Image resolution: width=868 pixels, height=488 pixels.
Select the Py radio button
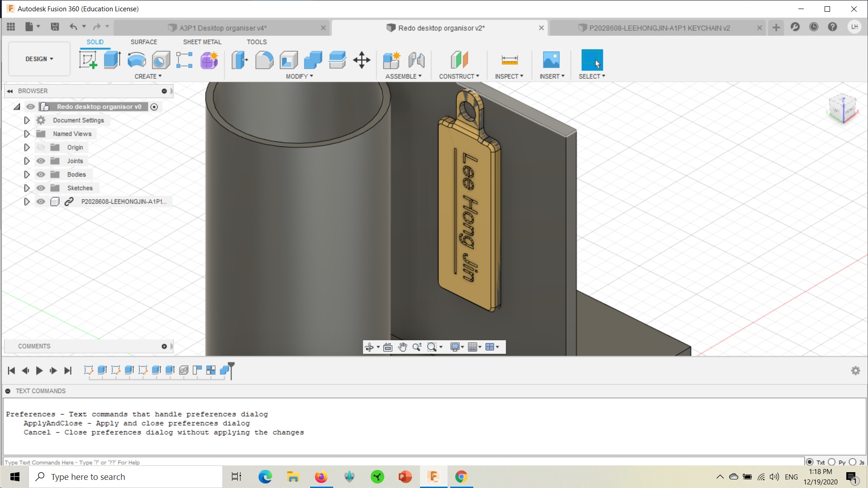[x=832, y=462]
